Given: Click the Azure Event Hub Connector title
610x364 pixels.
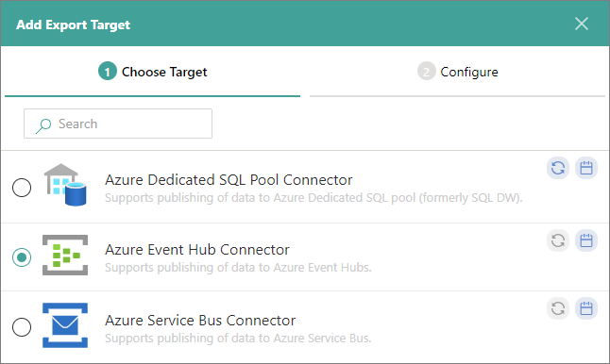Looking at the screenshot, I should click(x=197, y=250).
